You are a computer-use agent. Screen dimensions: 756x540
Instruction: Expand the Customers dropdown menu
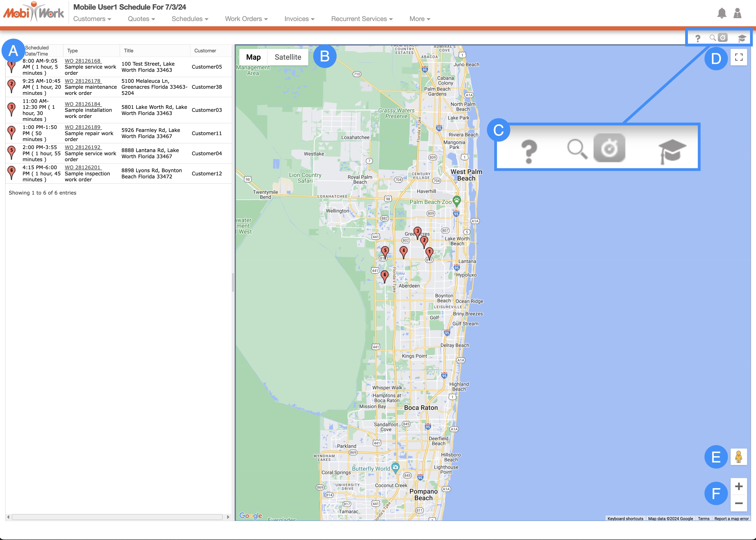(92, 19)
